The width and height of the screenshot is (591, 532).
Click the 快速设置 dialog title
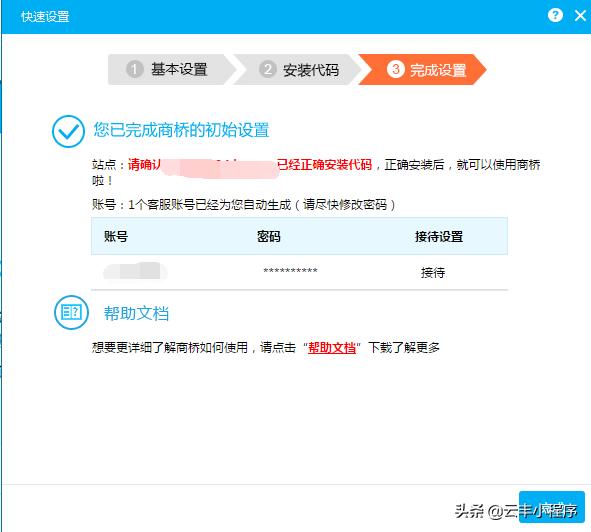point(45,17)
